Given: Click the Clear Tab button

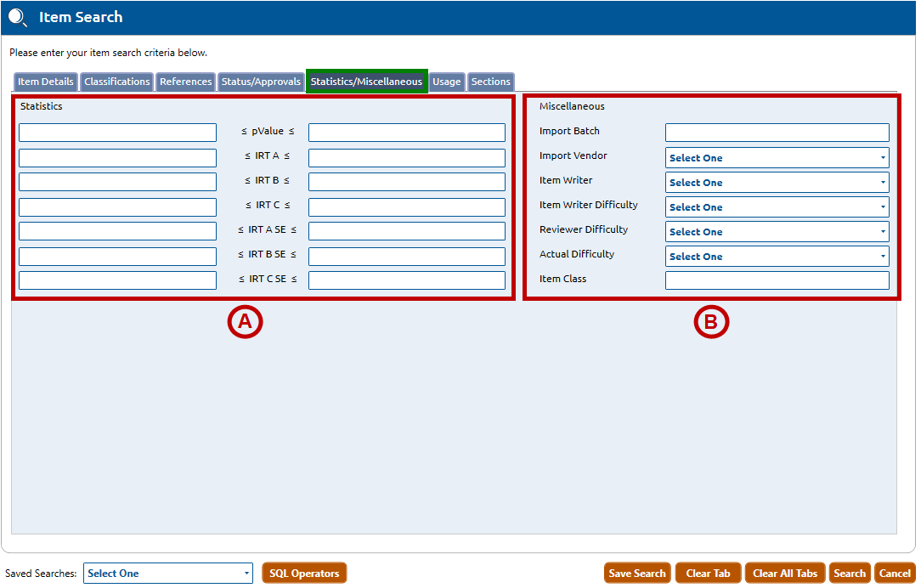Looking at the screenshot, I should (x=708, y=574).
